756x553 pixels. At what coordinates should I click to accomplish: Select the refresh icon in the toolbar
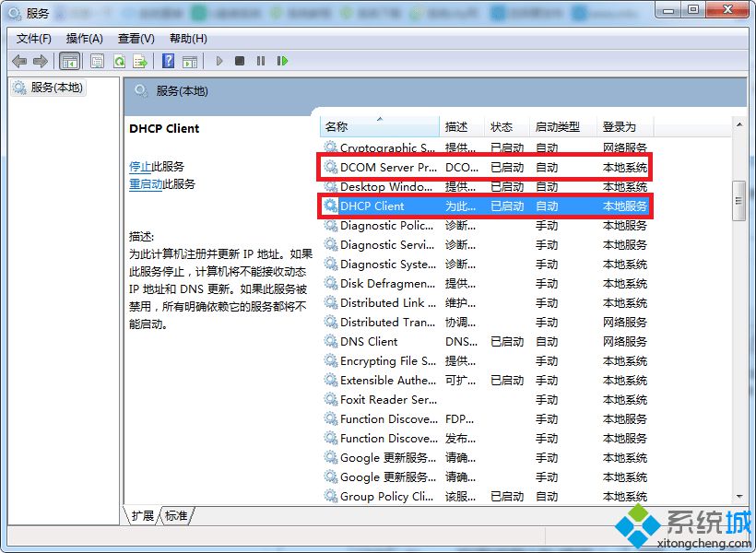(119, 61)
